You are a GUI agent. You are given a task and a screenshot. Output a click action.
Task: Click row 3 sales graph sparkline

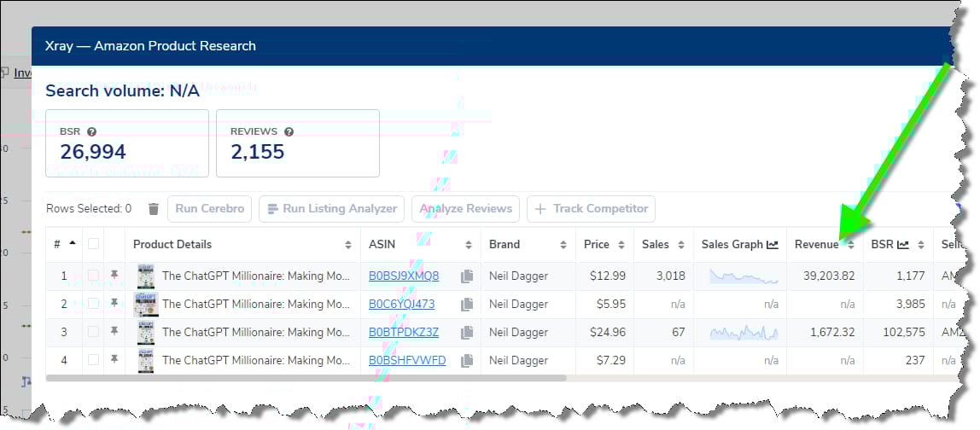[744, 333]
